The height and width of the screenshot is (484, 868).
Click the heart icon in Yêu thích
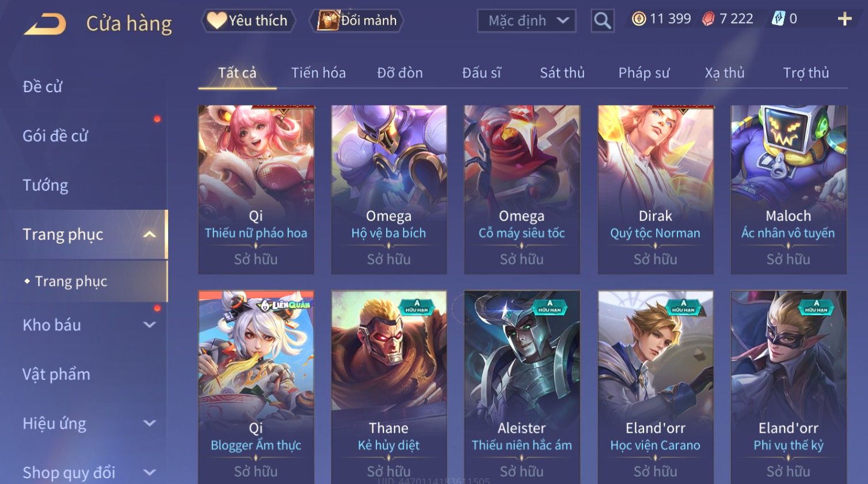tap(216, 20)
